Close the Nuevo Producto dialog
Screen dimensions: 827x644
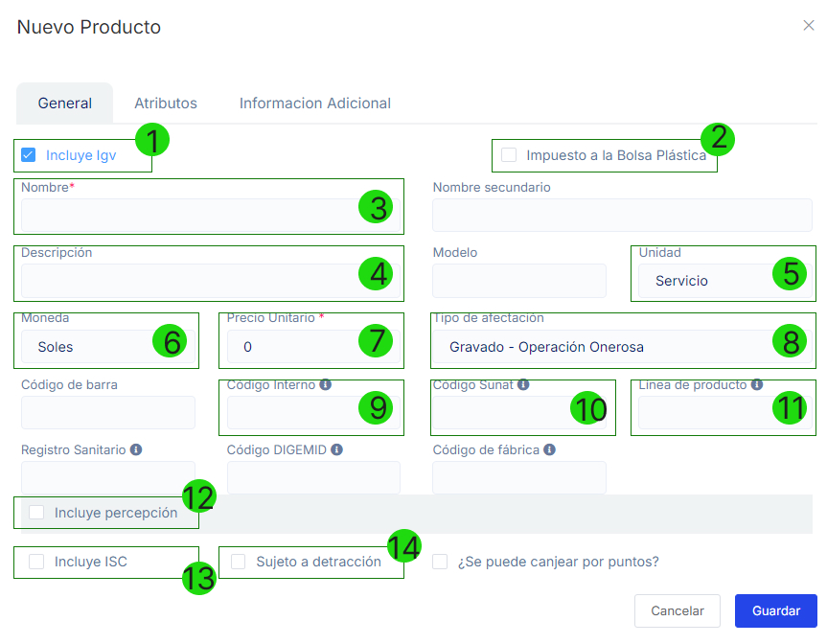pos(808,26)
